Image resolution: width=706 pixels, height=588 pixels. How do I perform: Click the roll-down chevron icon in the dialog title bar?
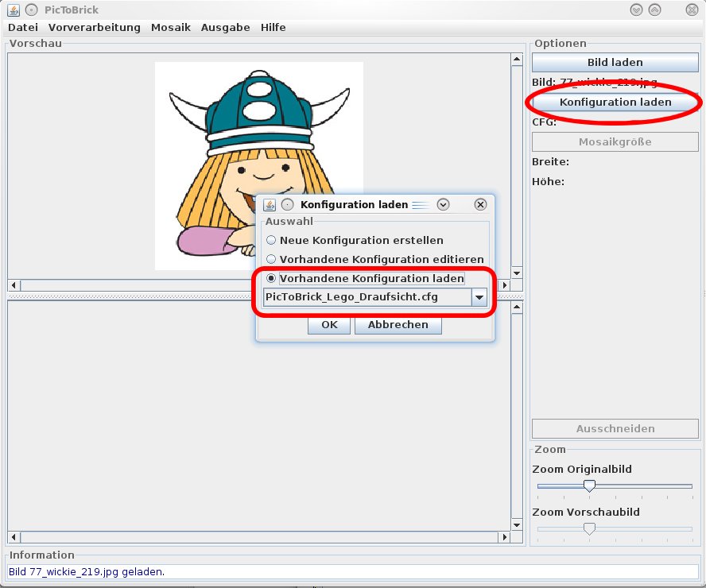coord(443,205)
